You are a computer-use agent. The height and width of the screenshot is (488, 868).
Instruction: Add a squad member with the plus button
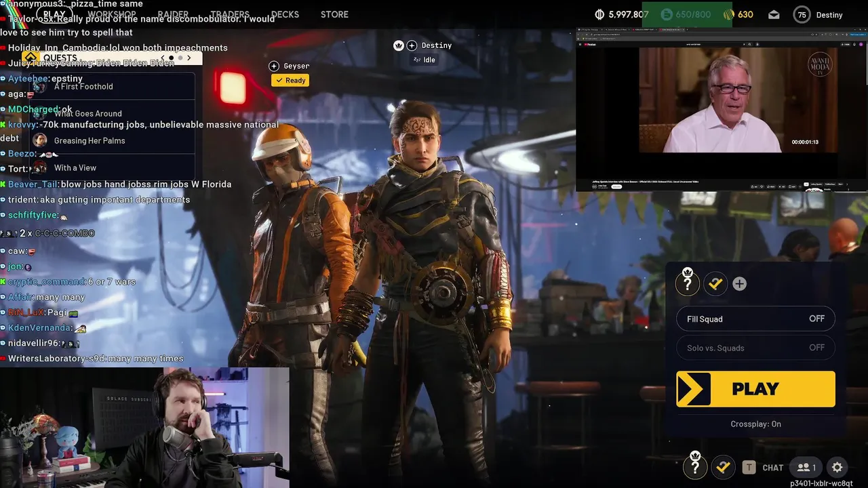739,284
